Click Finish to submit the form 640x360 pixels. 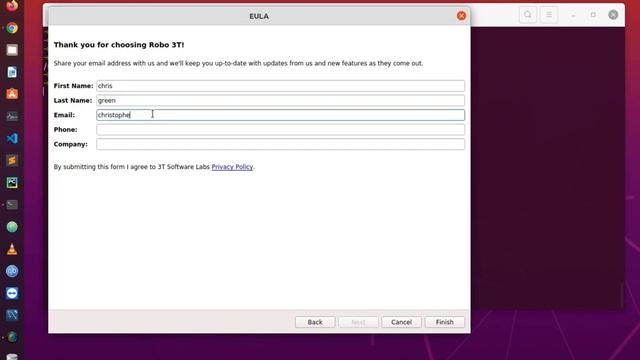pyautogui.click(x=444, y=322)
